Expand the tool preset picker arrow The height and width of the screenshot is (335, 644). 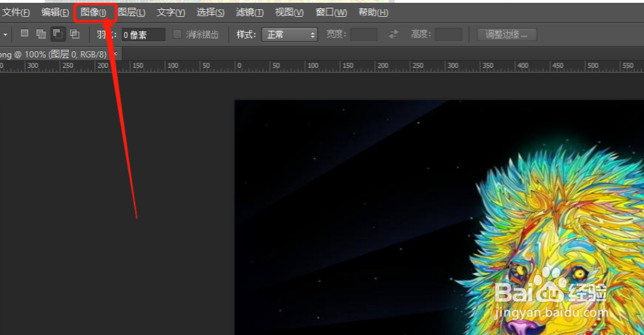[5, 35]
